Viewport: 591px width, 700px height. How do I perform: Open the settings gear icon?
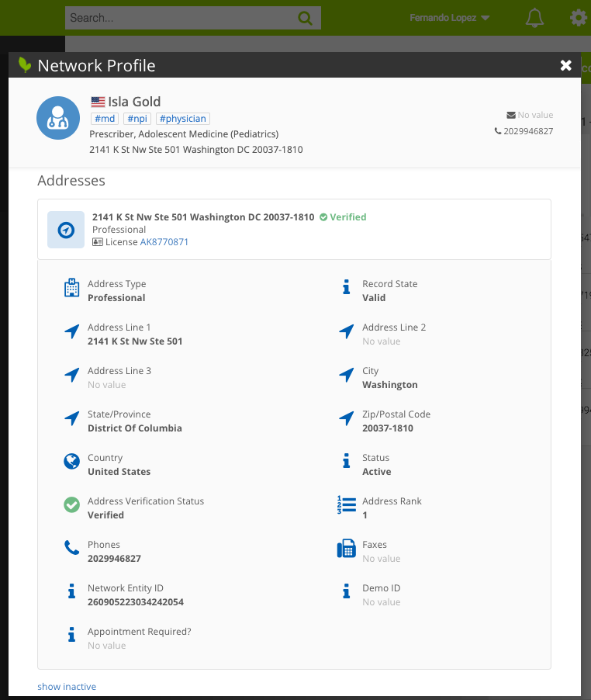[578, 18]
